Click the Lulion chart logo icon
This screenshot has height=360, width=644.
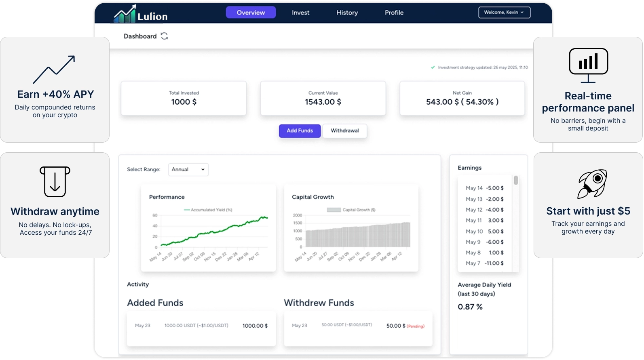click(125, 14)
